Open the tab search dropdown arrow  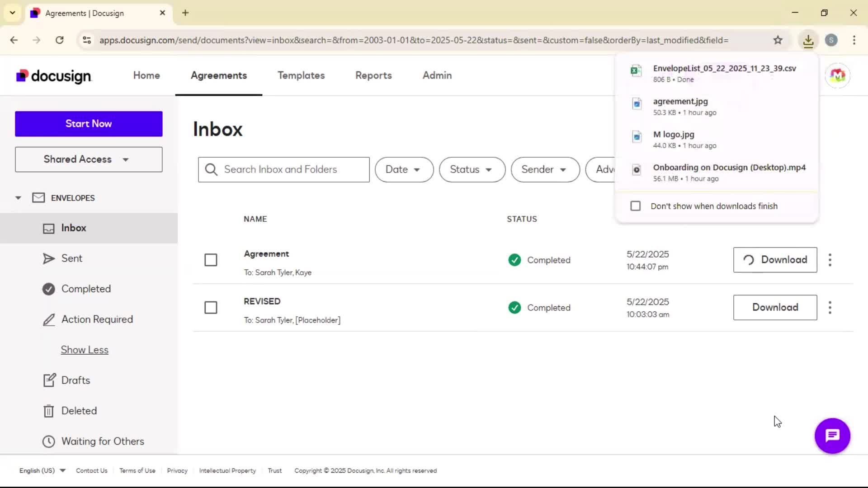pyautogui.click(x=13, y=13)
